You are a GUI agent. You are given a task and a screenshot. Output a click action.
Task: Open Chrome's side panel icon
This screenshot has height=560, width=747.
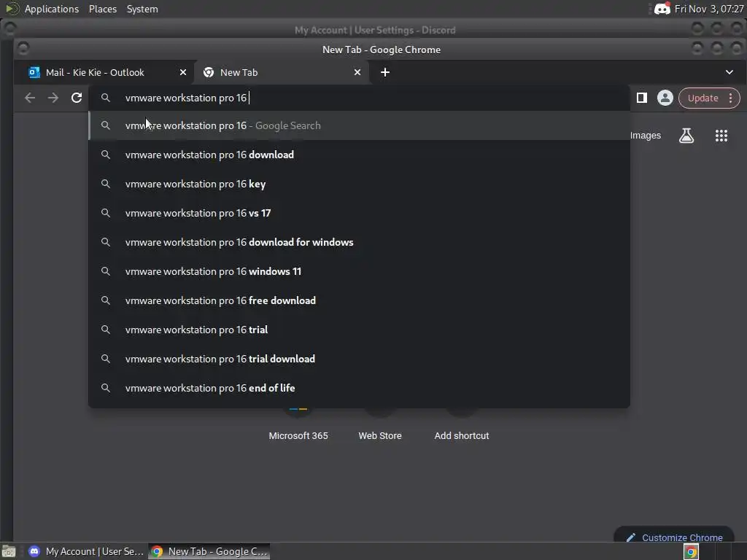642,98
